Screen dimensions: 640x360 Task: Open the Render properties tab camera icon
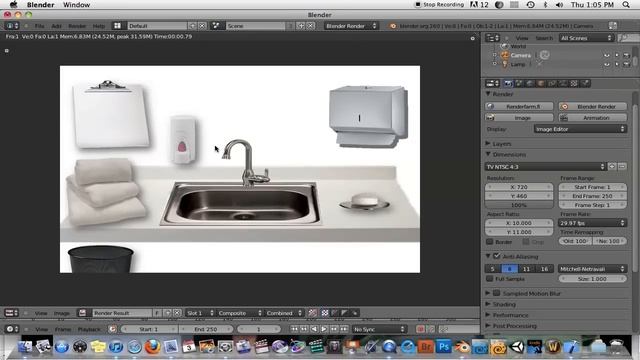[508, 83]
